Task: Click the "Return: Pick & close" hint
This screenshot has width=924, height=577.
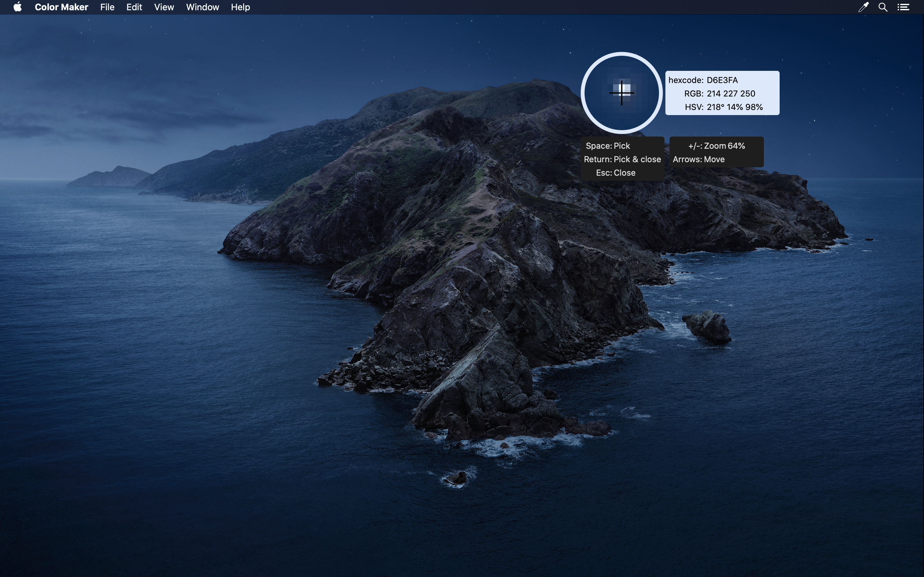Action: click(622, 159)
